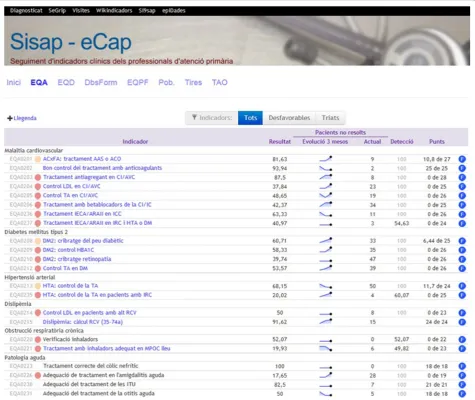Open SeGrip in the top black bar
The width and height of the screenshot is (475, 400).
(x=57, y=11)
